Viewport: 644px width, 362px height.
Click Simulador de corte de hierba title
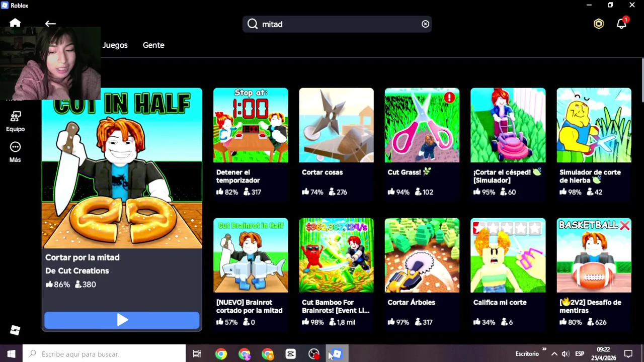pos(590,176)
